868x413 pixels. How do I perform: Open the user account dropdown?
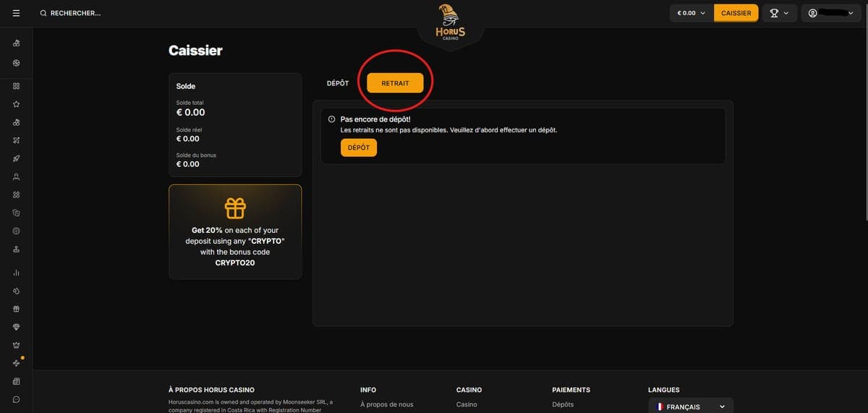[x=832, y=13]
